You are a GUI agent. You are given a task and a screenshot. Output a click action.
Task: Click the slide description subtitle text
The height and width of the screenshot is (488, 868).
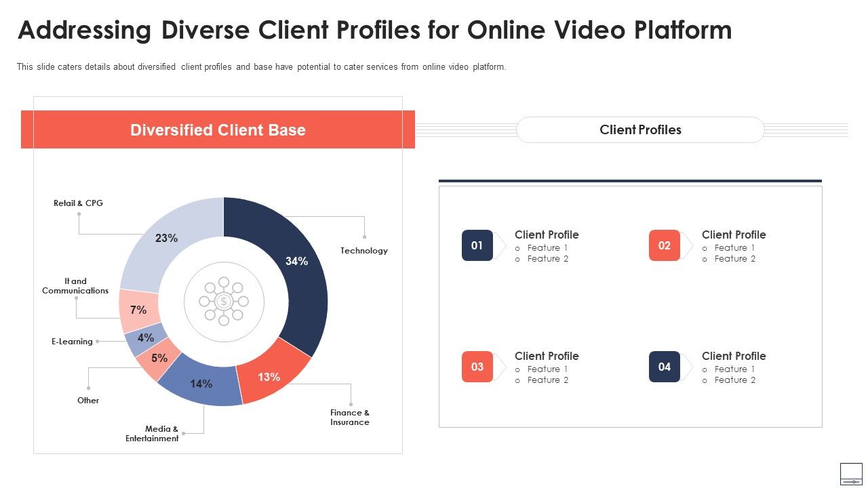point(261,67)
